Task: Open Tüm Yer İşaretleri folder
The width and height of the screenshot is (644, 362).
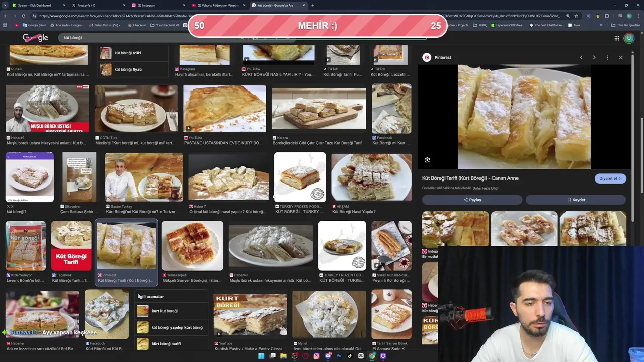Action: (x=627, y=25)
